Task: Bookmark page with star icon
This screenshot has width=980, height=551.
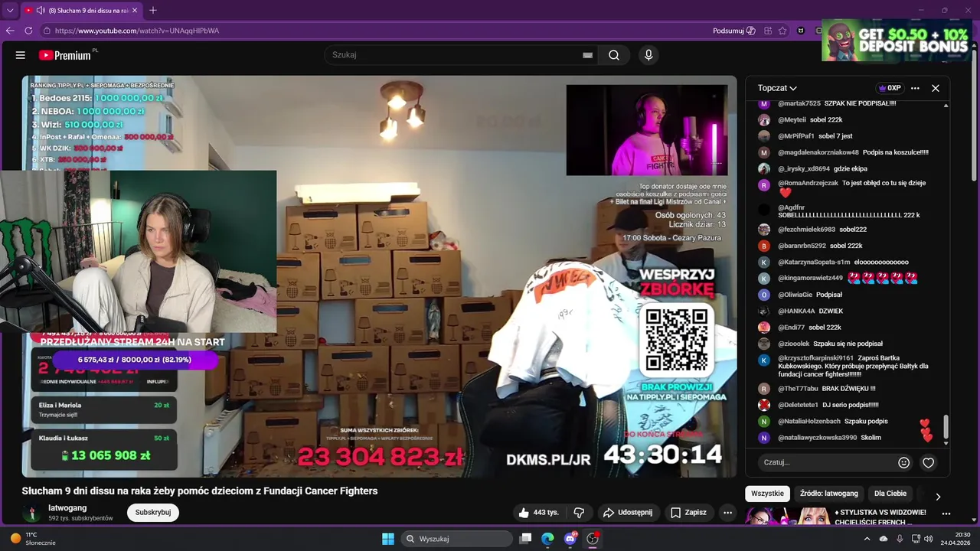Action: pos(782,31)
